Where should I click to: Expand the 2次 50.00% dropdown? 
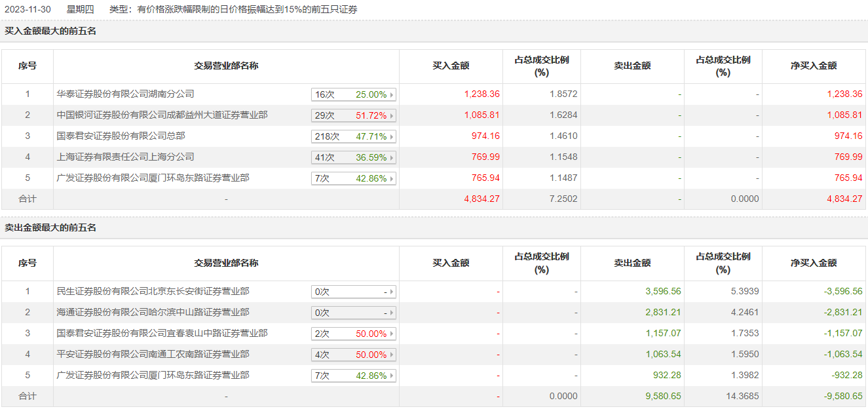tap(354, 334)
